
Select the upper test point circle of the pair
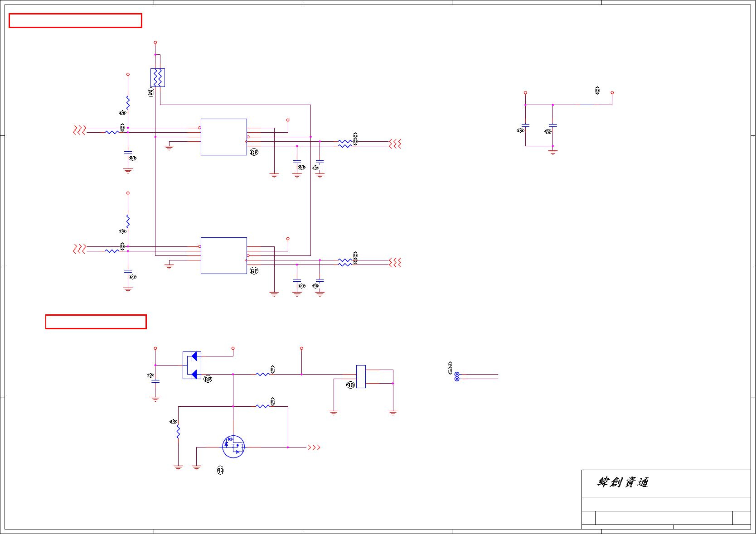(x=457, y=374)
